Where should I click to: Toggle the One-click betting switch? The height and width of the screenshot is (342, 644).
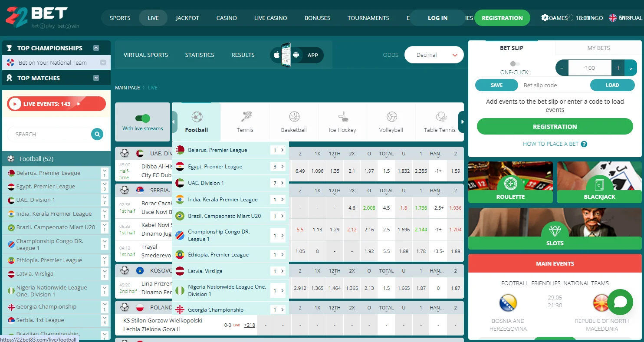coord(515,64)
